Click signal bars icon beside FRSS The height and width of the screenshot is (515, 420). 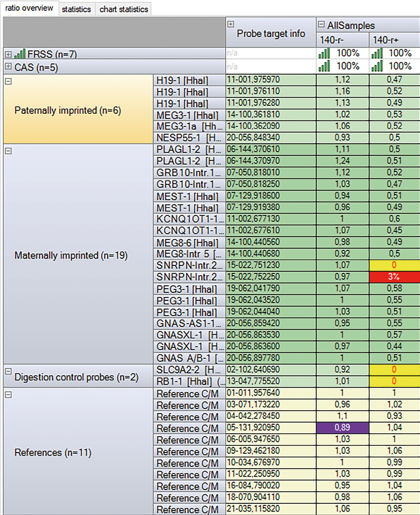coord(20,54)
